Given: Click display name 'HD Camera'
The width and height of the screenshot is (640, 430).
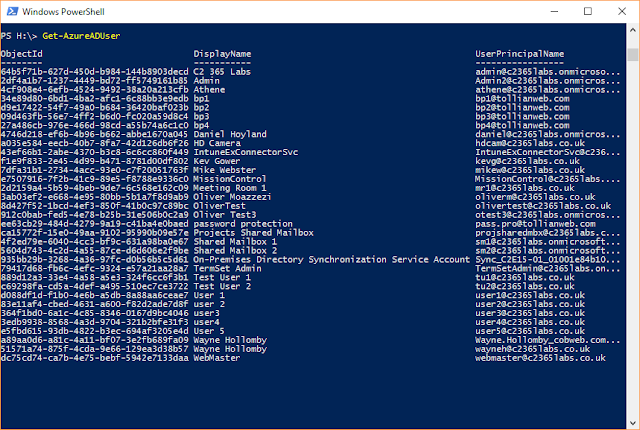Looking at the screenshot, I should (217, 143).
